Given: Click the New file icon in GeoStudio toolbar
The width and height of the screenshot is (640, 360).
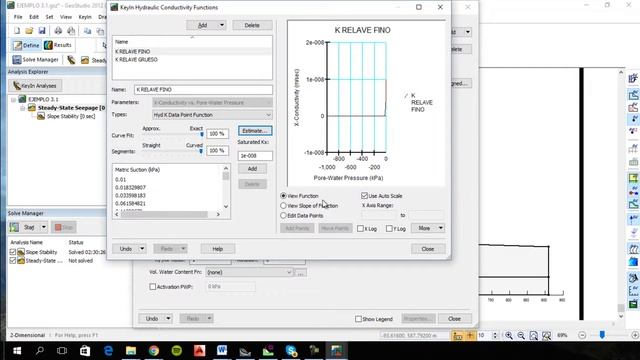Looking at the screenshot, I should [17, 31].
